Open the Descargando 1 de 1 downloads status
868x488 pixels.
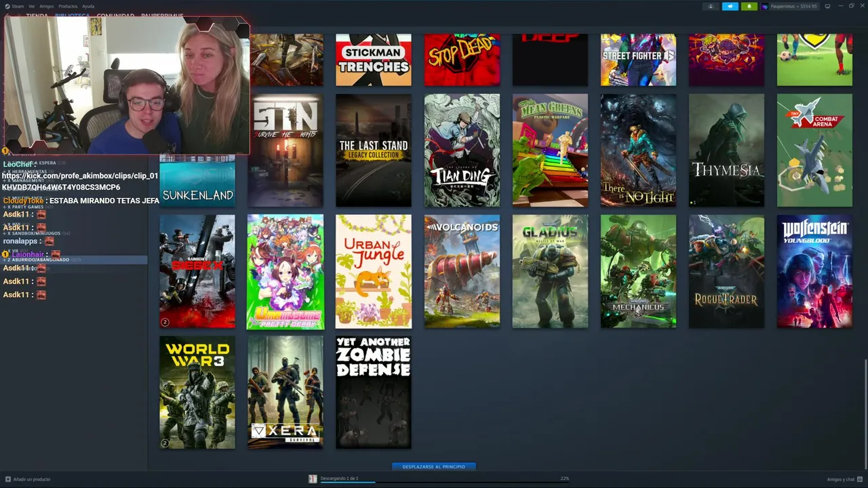point(339,478)
